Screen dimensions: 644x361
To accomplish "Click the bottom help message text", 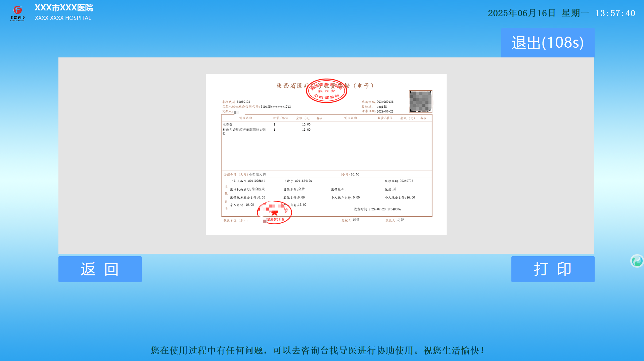I will coord(317,350).
